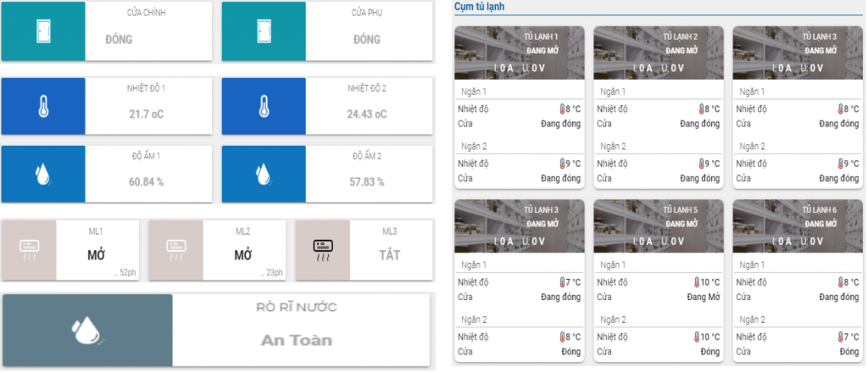Open the Tủ Lạnh 1 header image
Screen dimensions: 868x373
coord(520,53)
